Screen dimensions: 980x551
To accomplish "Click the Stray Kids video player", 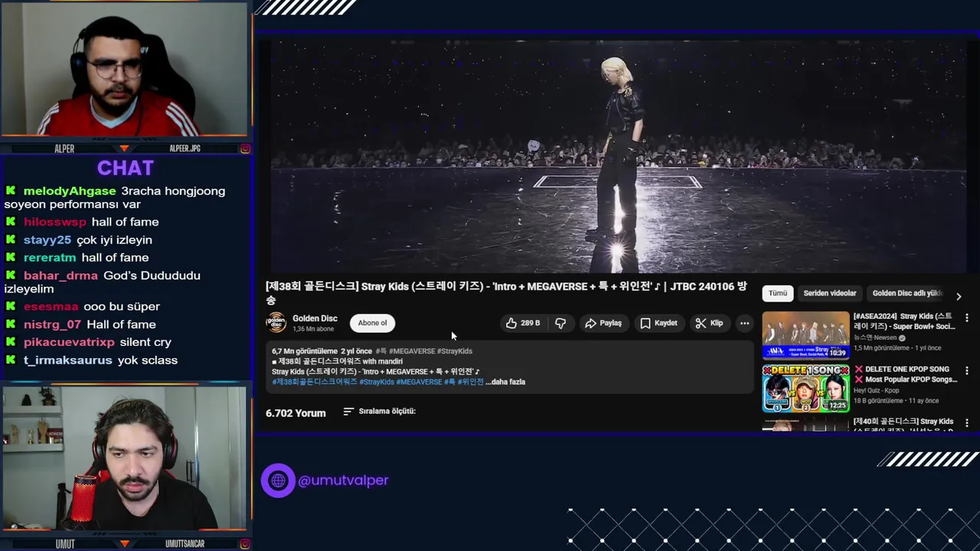I will click(x=617, y=155).
